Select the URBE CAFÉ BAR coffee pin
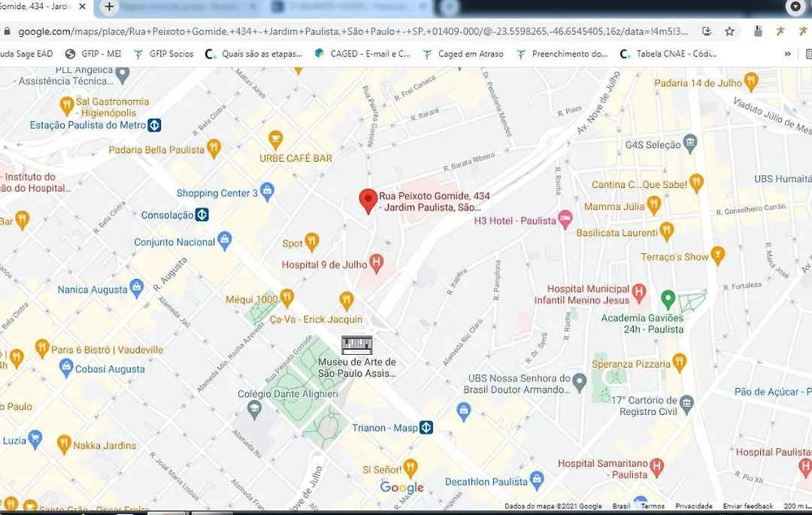The image size is (812, 515). (x=275, y=139)
